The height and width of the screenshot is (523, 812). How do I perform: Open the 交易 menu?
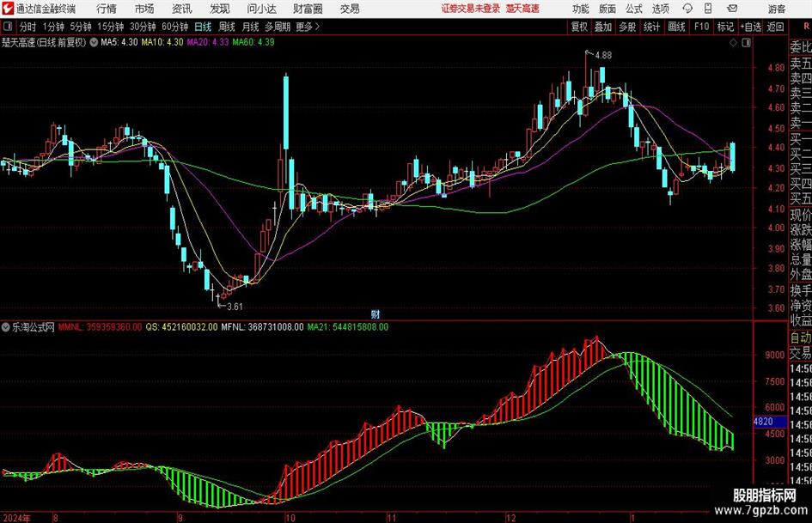point(350,9)
